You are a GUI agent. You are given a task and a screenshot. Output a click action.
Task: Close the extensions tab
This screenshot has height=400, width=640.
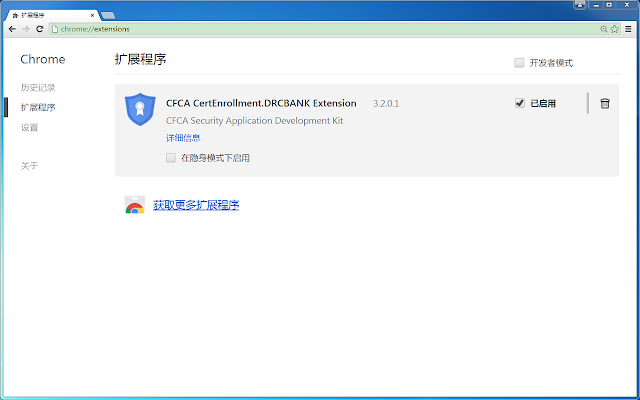coord(92,16)
